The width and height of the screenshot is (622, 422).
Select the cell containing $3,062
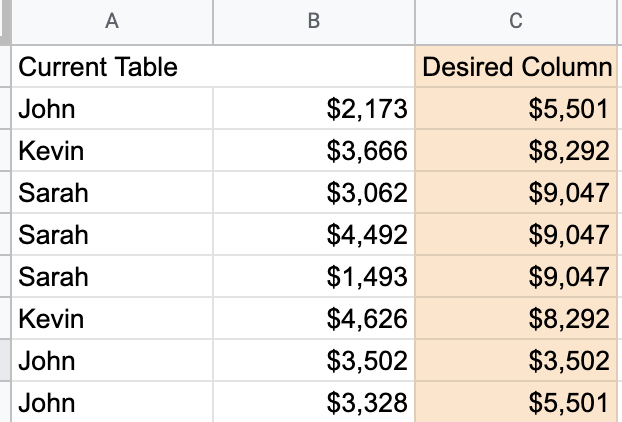(x=314, y=192)
